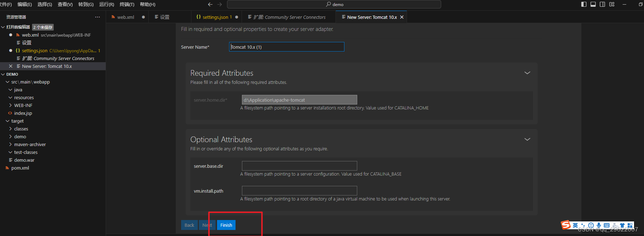The width and height of the screenshot is (644, 236).
Task: Collapse the test-classes folder
Action: [x=10, y=152]
